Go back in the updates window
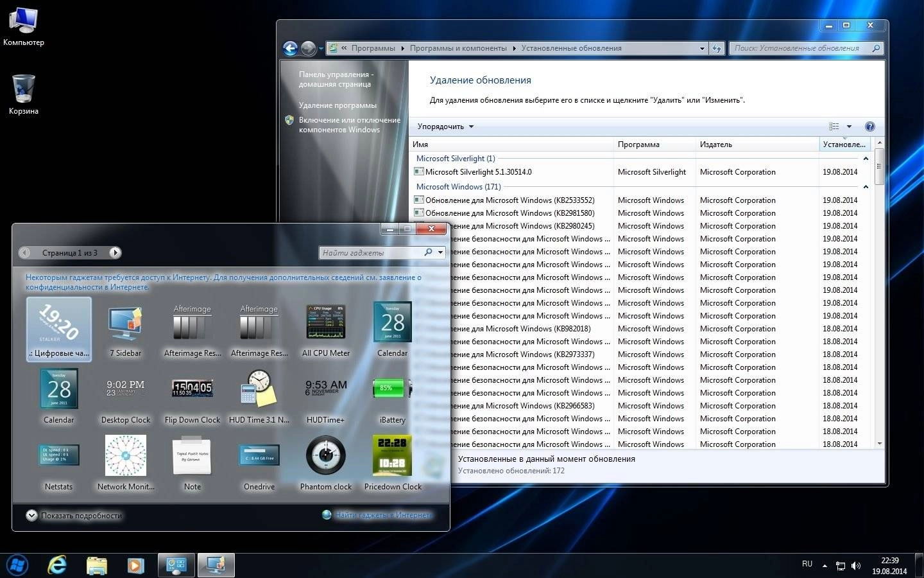Screen dimensions: 924x578 pyautogui.click(x=290, y=48)
